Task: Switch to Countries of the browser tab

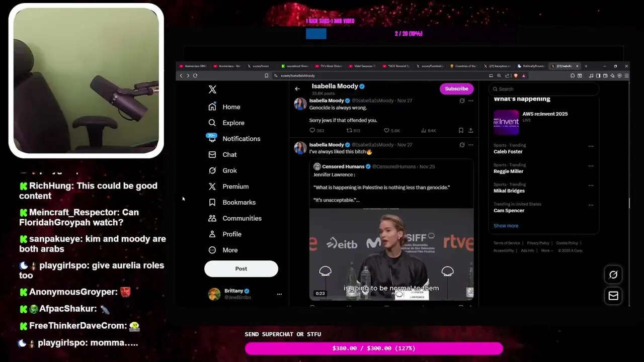Action: [464, 66]
